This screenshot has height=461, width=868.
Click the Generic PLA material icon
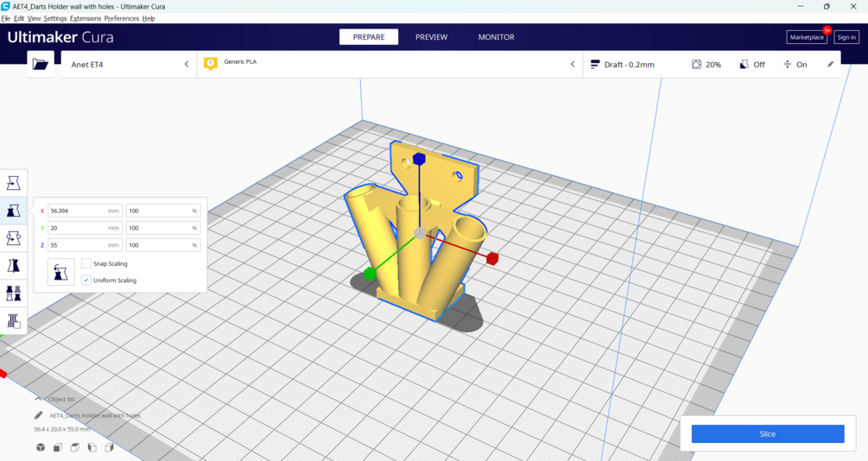(211, 64)
